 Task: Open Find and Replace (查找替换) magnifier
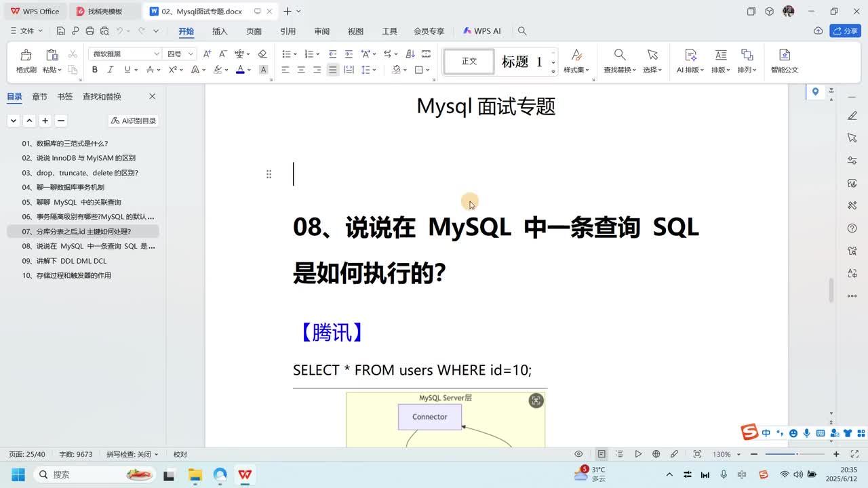[x=620, y=55]
